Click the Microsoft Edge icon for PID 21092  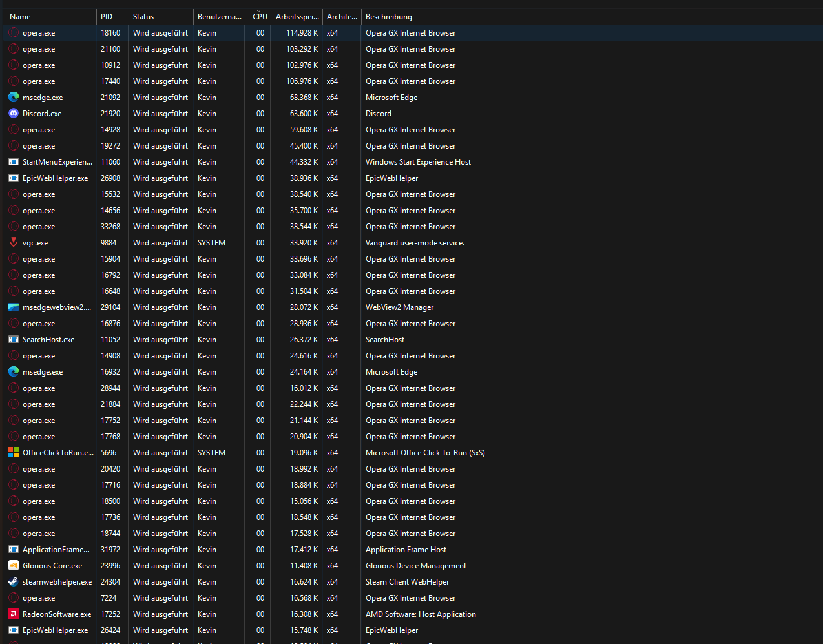[14, 98]
